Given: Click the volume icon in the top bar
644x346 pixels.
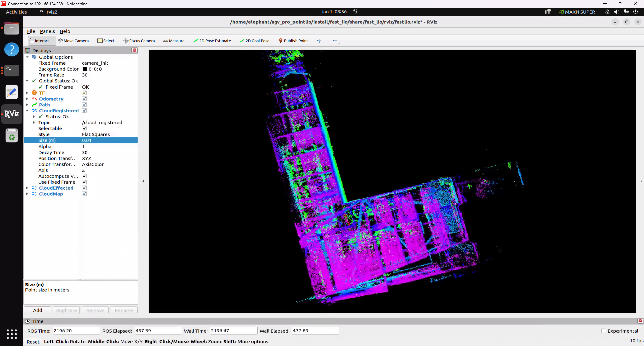Looking at the screenshot, I should pos(616,12).
